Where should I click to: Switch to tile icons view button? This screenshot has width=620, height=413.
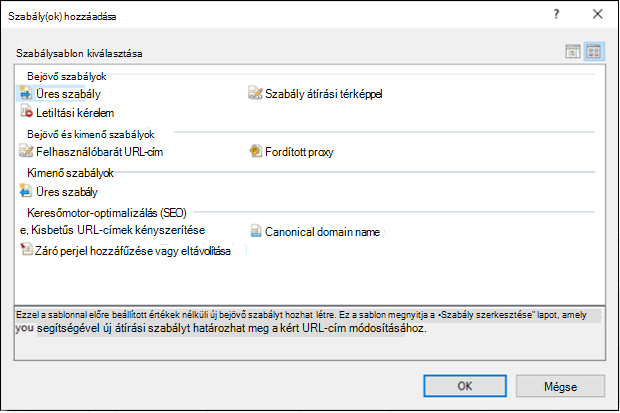[594, 51]
